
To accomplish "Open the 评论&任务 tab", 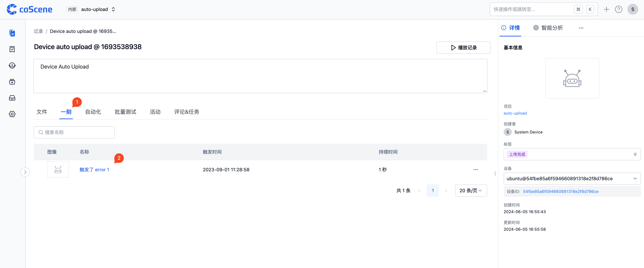I will [187, 112].
